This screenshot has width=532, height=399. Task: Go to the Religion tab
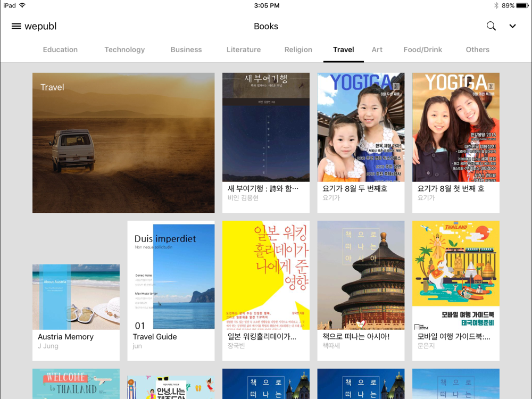pyautogui.click(x=298, y=49)
